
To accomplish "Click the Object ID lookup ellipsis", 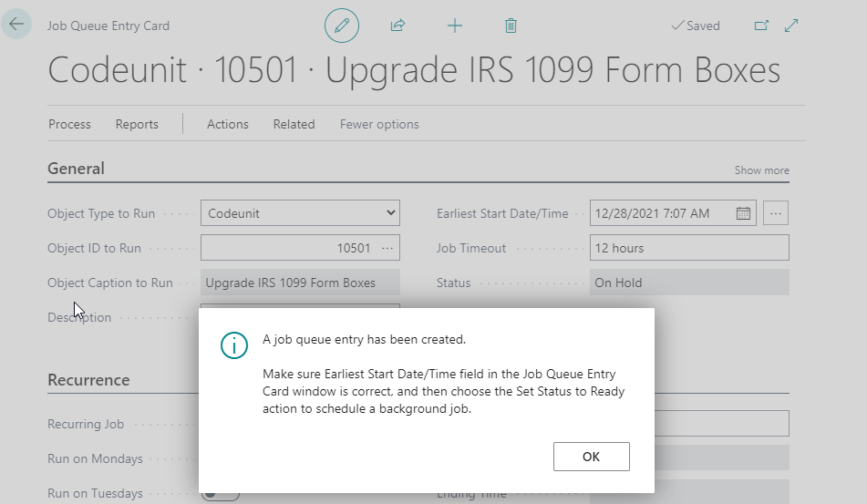I will (387, 248).
